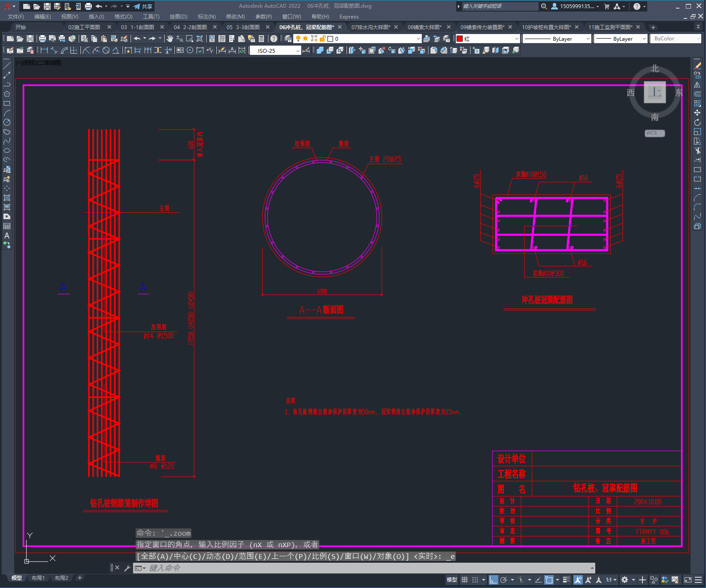Expand the workspace gear dropdown in the status bar
This screenshot has height=588, width=706.
click(x=633, y=580)
